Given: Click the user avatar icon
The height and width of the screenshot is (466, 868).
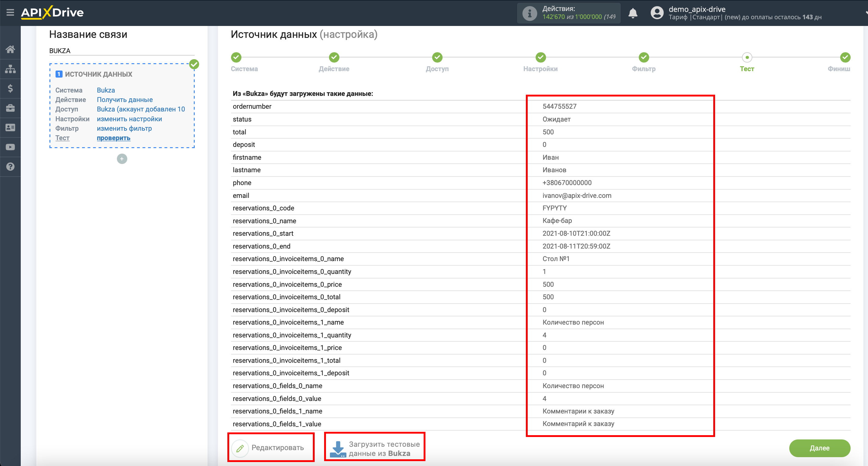Looking at the screenshot, I should (x=657, y=13).
